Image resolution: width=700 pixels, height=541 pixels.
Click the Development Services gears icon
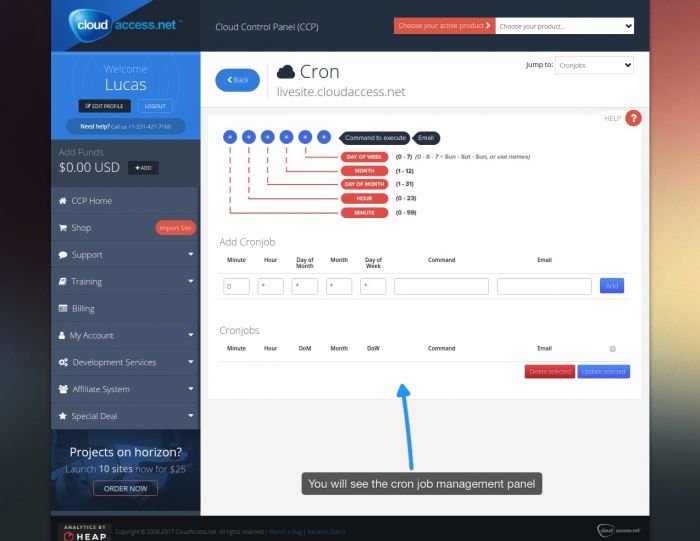point(63,362)
